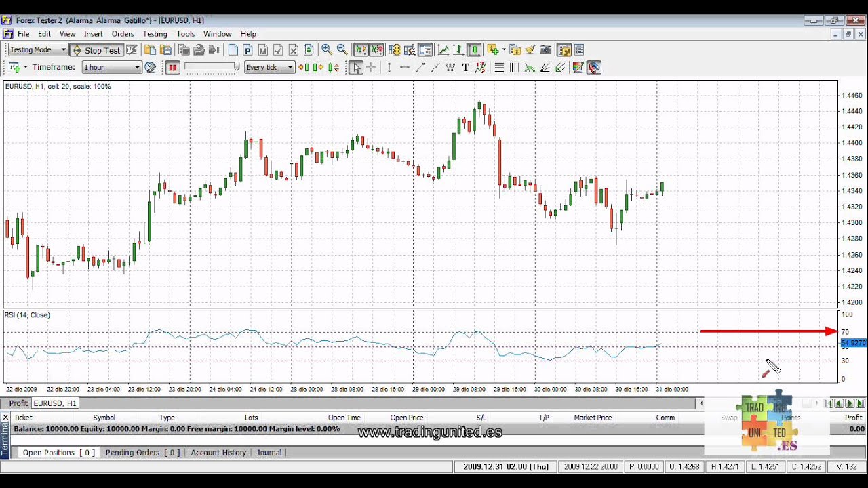Select the Andrews pitchfork W tool
Image resolution: width=868 pixels, height=488 pixels.
[450, 67]
